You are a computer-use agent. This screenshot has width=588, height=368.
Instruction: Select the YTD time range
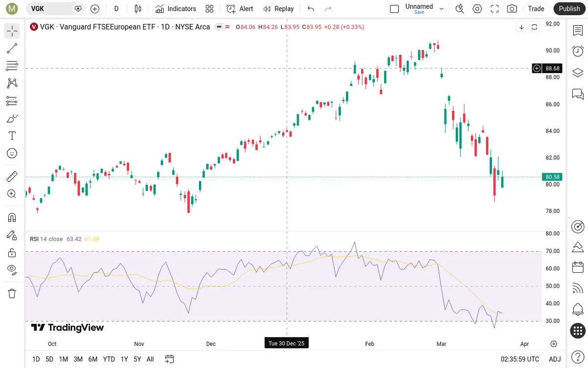point(109,359)
